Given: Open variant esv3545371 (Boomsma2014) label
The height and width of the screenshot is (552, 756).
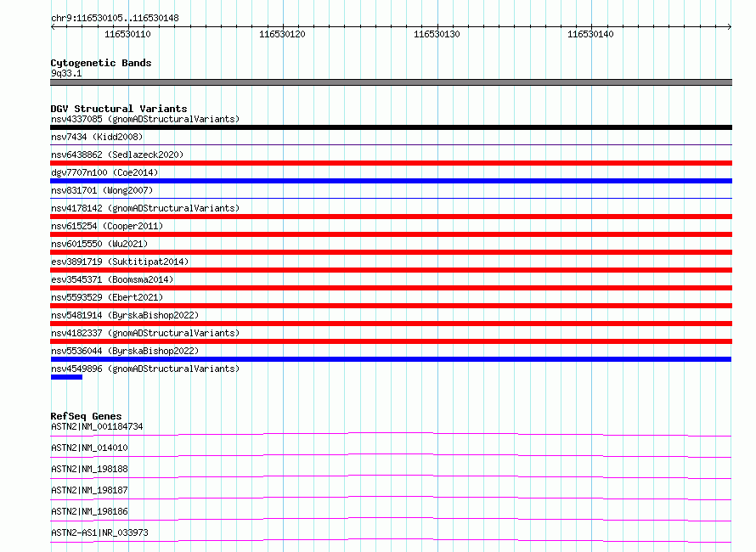Looking at the screenshot, I should (x=112, y=279).
